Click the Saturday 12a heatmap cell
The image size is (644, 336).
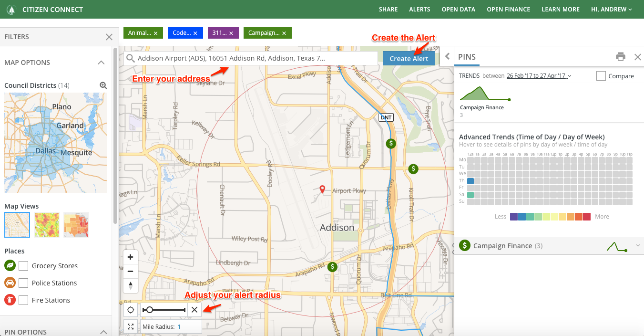[470, 195]
